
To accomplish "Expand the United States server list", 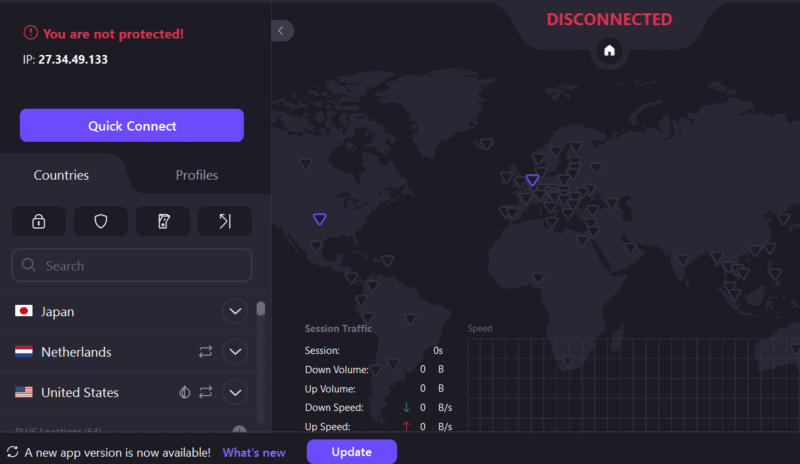I will click(x=235, y=393).
